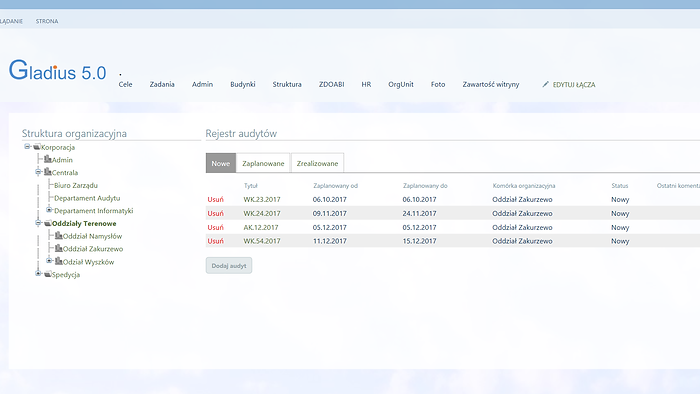Image resolution: width=700 pixels, height=394 pixels.
Task: Delete audit WK.24.2017 with Usuń
Action: 216,213
